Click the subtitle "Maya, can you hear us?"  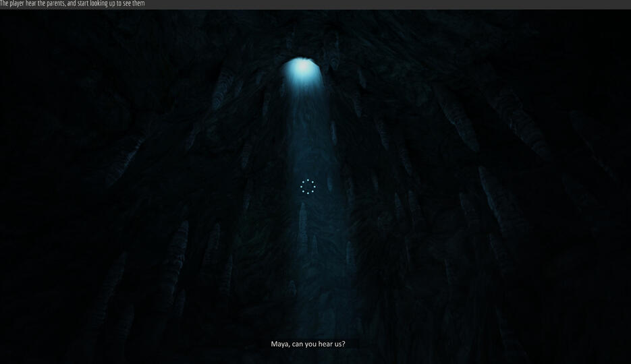click(308, 344)
